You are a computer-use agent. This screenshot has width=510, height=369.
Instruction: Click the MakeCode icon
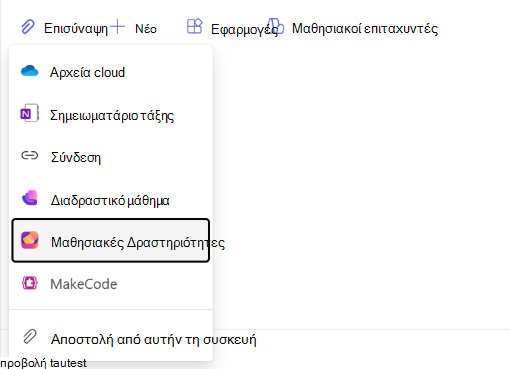[x=30, y=283]
